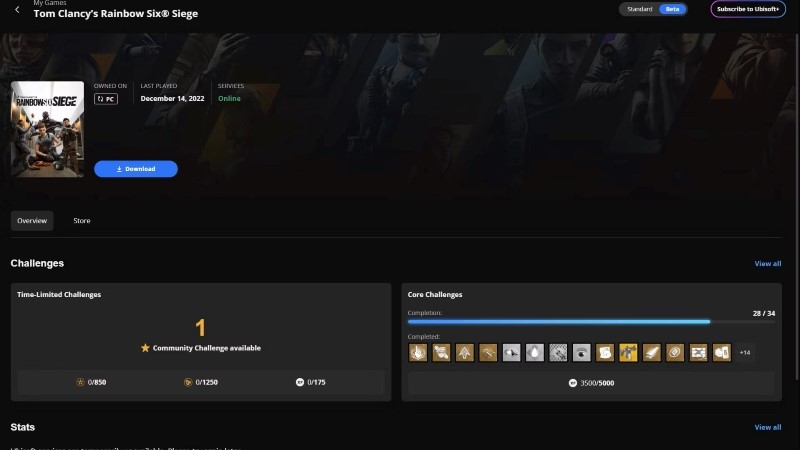Image resolution: width=800 pixels, height=450 pixels.
Task: Click the Core Challenges card title
Action: click(x=435, y=295)
